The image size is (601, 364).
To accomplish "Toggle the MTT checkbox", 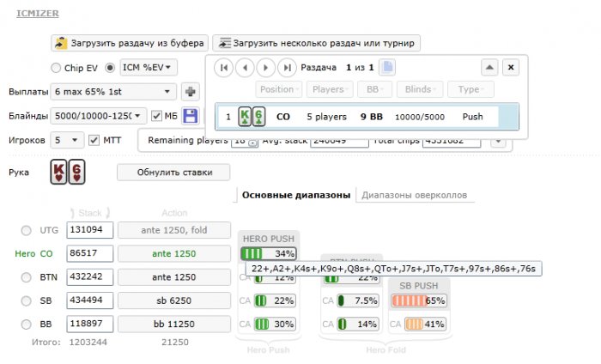I will click(94, 140).
